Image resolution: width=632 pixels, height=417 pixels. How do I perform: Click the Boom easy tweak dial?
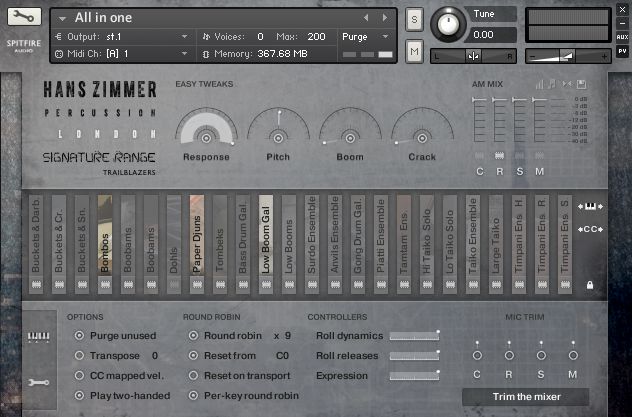[x=350, y=128]
